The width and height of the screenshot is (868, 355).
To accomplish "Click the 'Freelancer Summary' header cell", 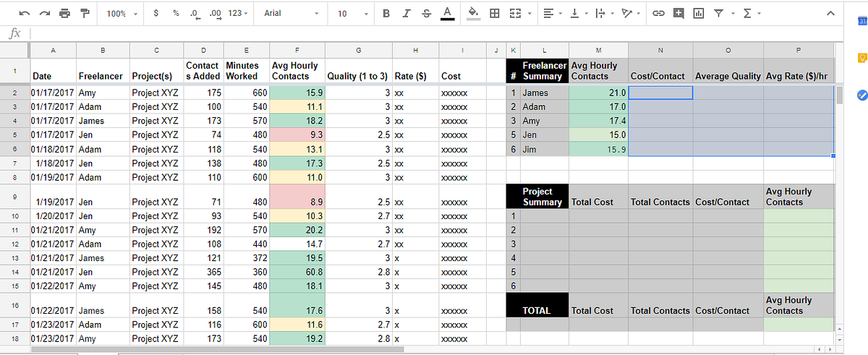I will point(545,71).
